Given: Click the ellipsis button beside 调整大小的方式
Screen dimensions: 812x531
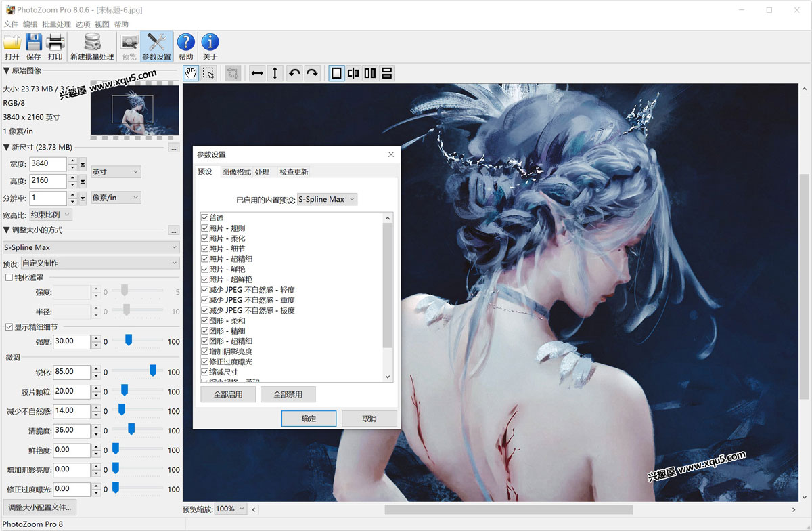Looking at the screenshot, I should [x=174, y=230].
